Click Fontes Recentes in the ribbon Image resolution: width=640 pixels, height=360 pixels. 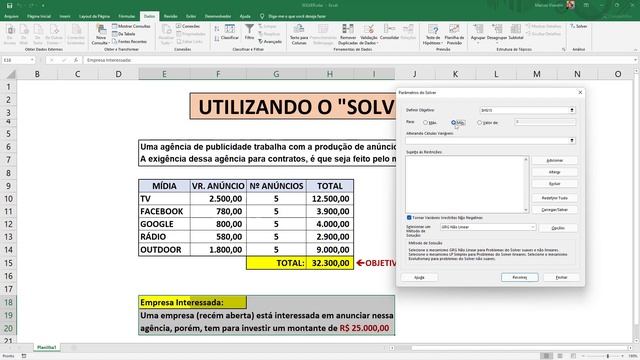[129, 42]
